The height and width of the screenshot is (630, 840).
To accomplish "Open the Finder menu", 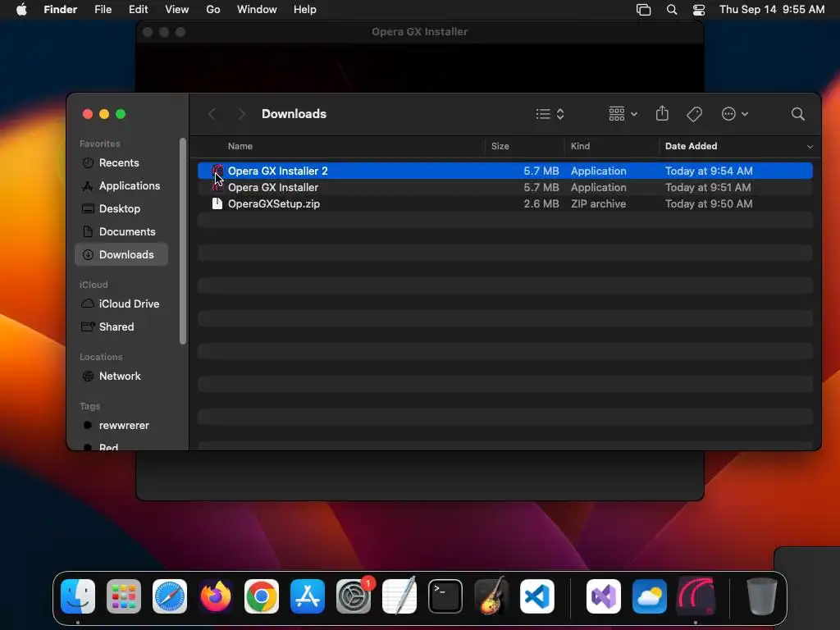I will [x=61, y=10].
